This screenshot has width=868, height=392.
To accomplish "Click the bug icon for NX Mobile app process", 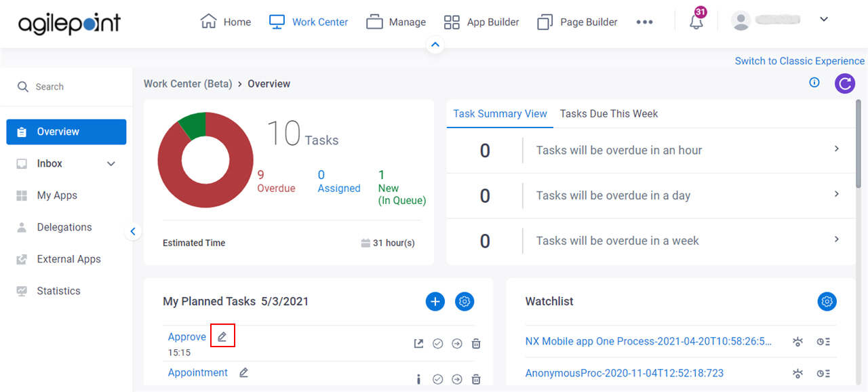I will click(798, 342).
